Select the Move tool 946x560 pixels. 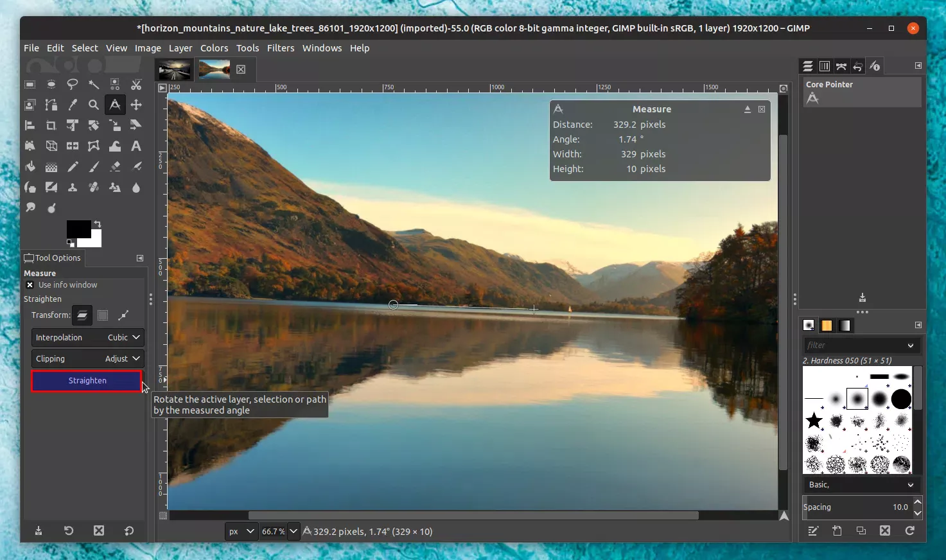pos(136,105)
